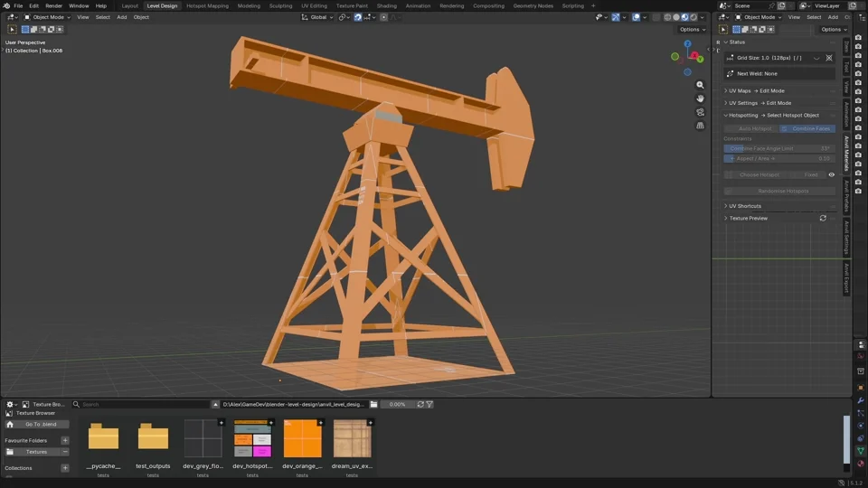Go up parent directory arrow

pyautogui.click(x=215, y=405)
